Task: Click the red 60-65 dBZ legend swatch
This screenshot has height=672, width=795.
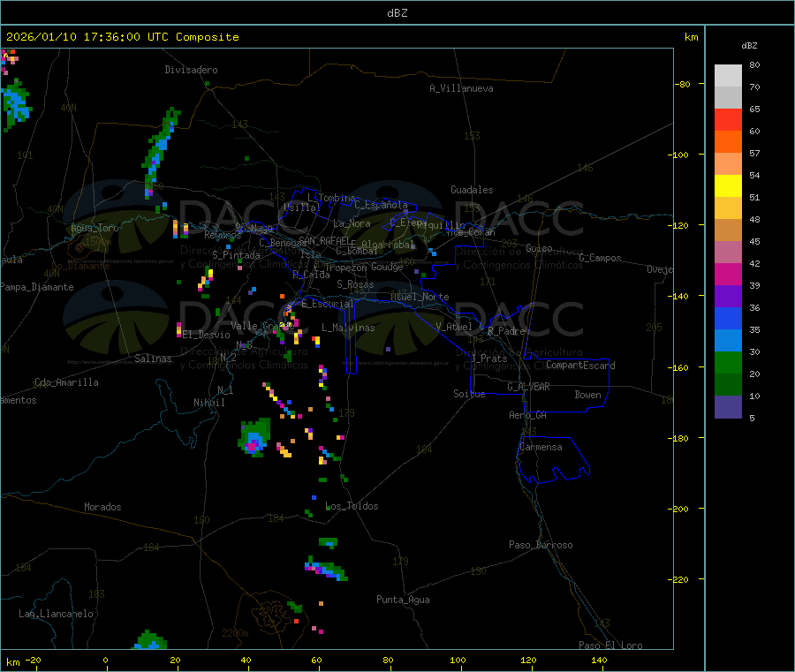Action: [x=728, y=119]
